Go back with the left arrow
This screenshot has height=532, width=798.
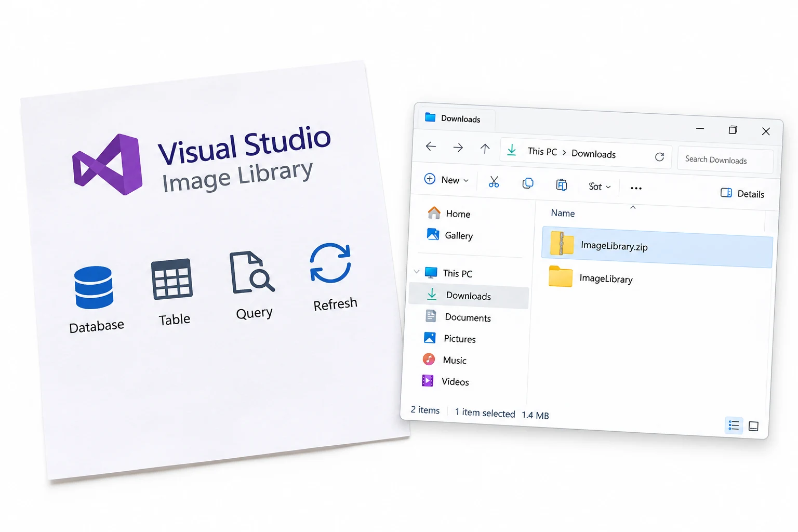(x=431, y=147)
